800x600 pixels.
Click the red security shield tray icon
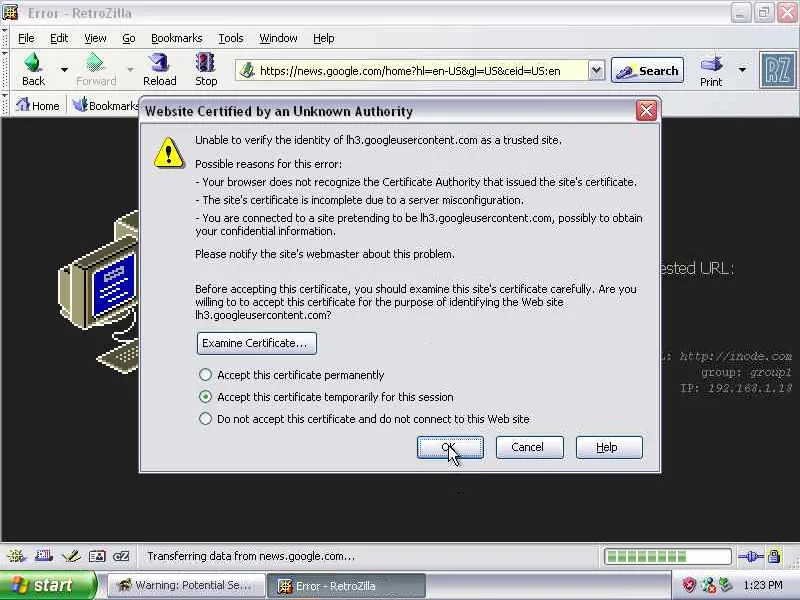click(x=688, y=585)
